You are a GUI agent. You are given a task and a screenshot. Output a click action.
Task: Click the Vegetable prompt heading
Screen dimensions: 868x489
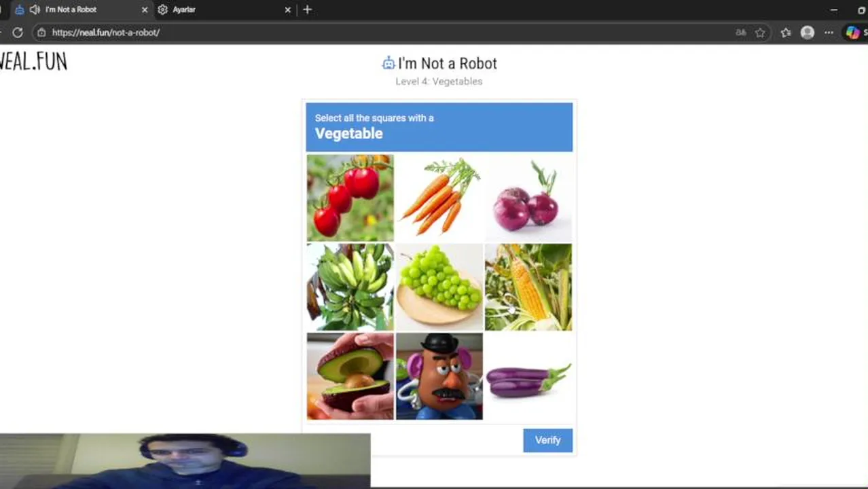point(348,134)
